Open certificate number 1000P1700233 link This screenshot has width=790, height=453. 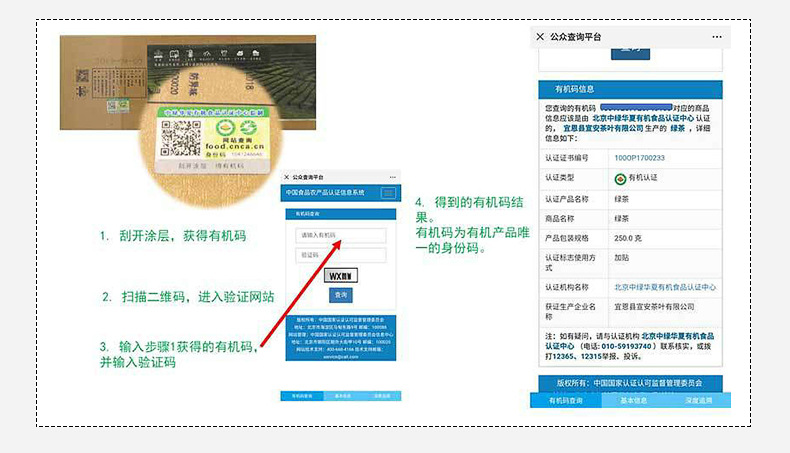point(639,157)
